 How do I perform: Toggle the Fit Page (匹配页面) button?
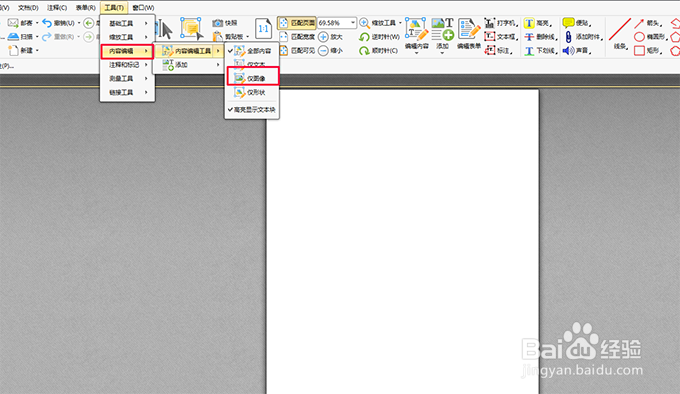[x=297, y=23]
